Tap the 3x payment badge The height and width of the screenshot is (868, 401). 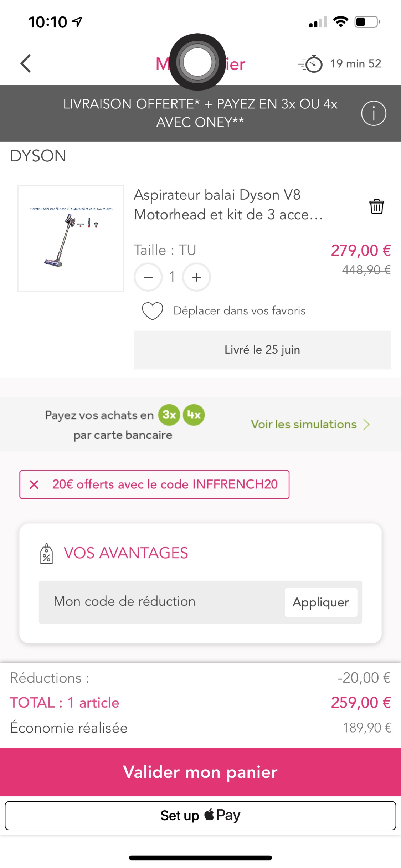169,415
